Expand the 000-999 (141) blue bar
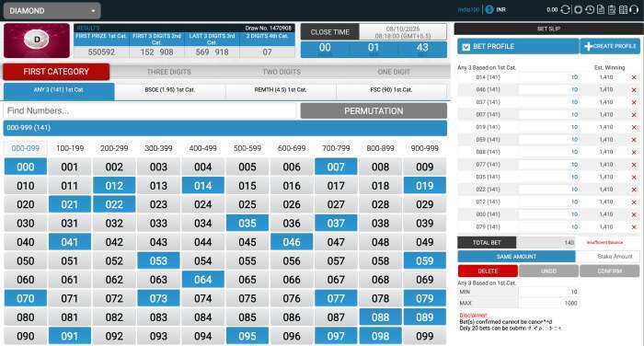 click(x=225, y=128)
